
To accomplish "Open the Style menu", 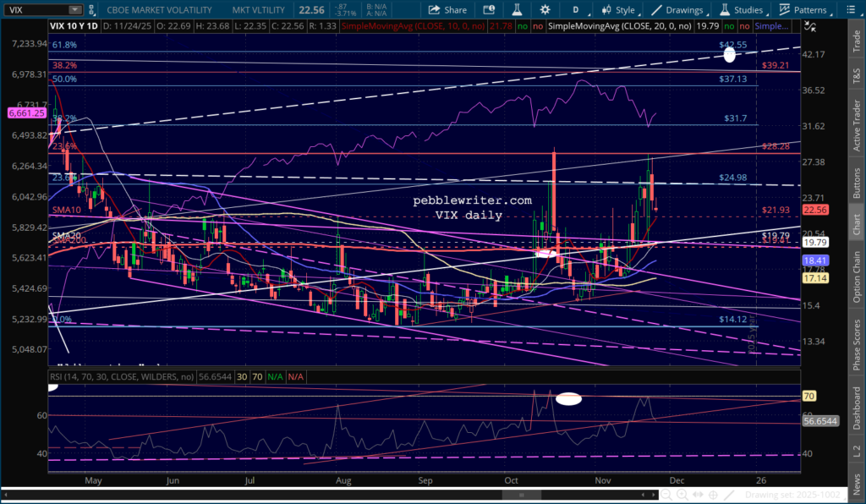I will tap(619, 10).
